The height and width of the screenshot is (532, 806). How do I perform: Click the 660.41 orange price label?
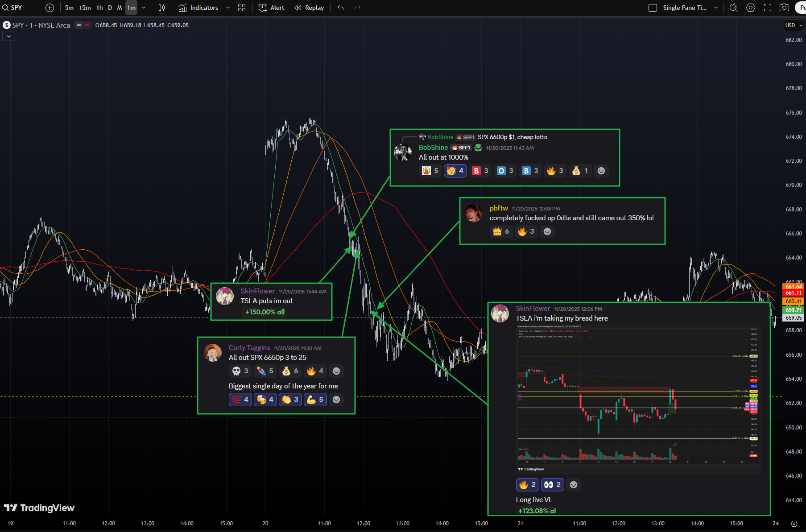point(794,301)
